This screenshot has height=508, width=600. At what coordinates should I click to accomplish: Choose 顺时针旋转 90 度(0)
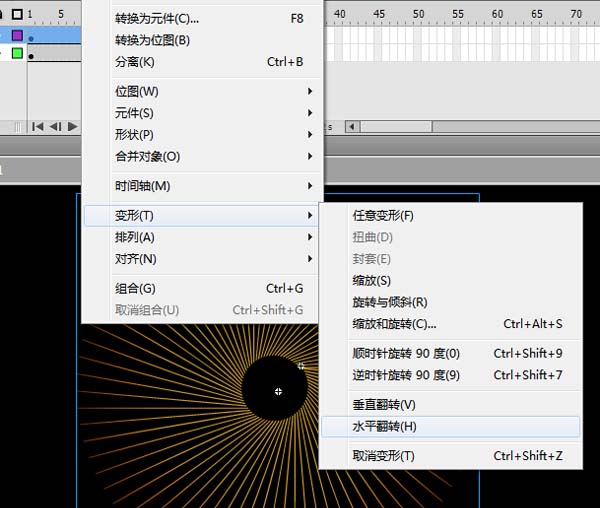point(450,353)
